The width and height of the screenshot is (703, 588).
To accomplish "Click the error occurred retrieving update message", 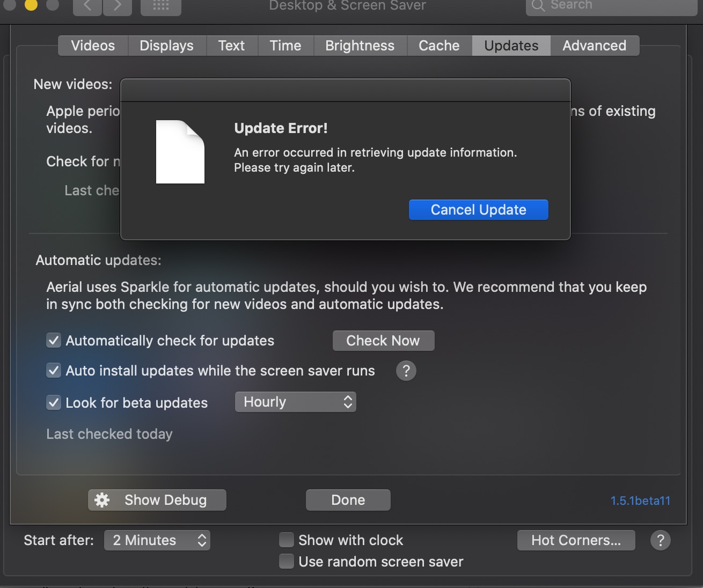I will click(376, 160).
